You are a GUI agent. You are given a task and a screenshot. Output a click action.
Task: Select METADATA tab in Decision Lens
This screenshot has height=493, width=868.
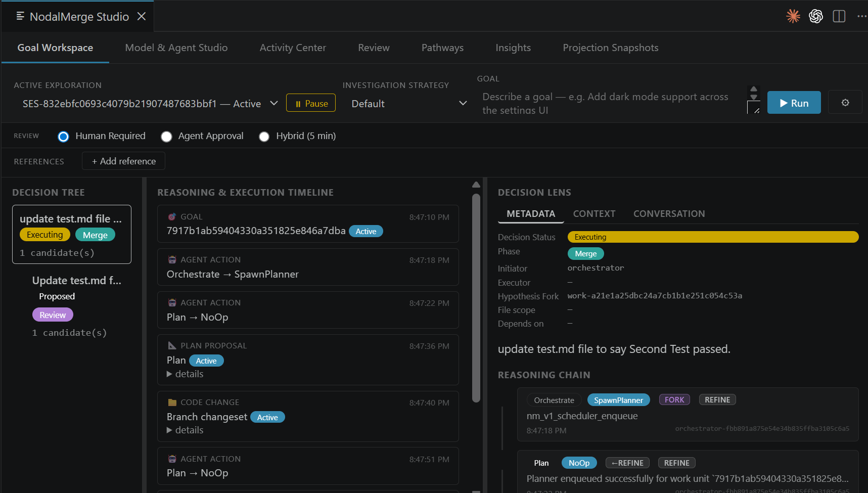tap(531, 214)
